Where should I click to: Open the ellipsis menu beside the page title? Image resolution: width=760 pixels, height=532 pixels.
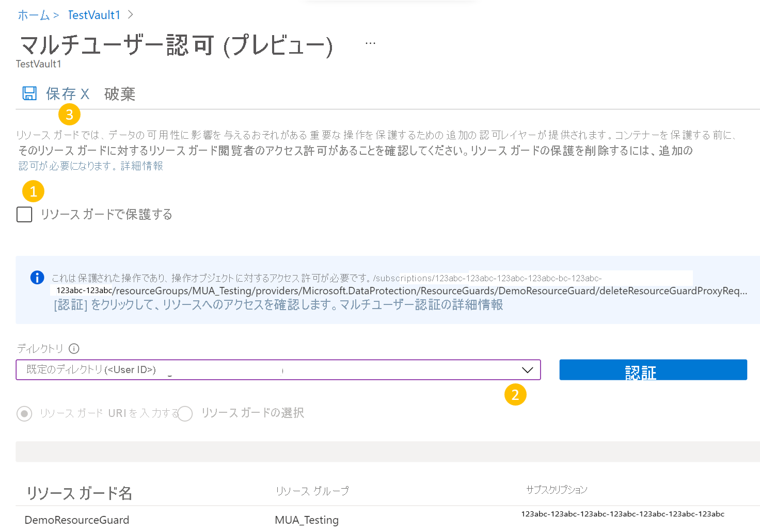coord(370,42)
